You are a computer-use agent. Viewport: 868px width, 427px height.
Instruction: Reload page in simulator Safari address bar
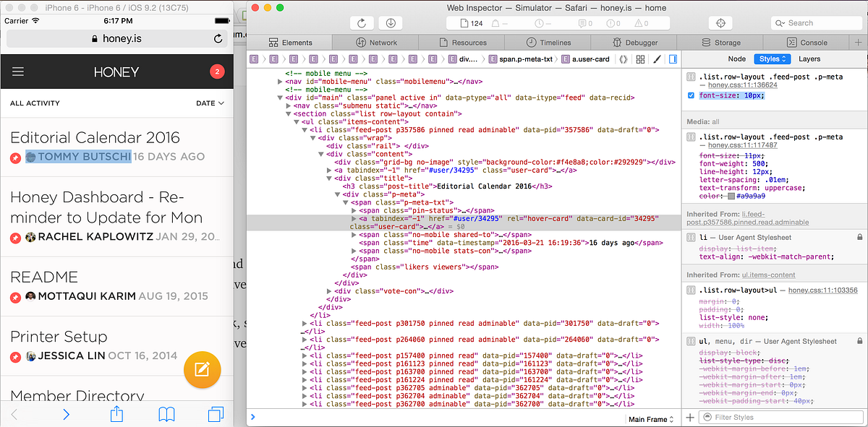pyautogui.click(x=219, y=39)
